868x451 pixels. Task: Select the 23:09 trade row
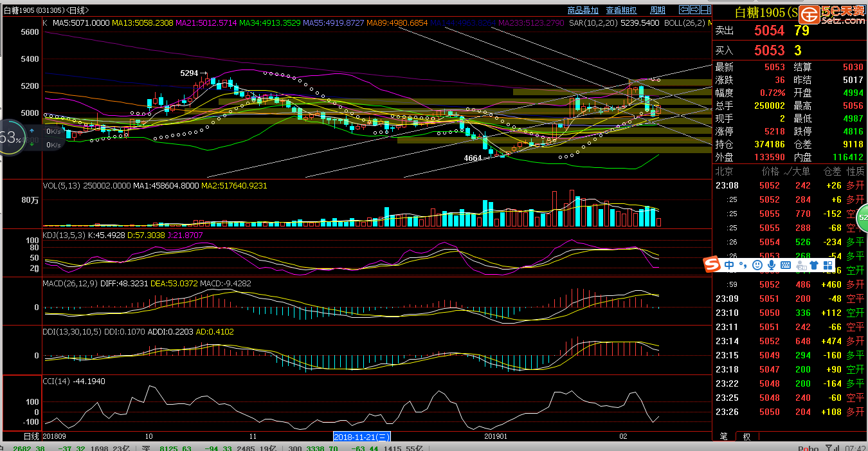[790, 299]
